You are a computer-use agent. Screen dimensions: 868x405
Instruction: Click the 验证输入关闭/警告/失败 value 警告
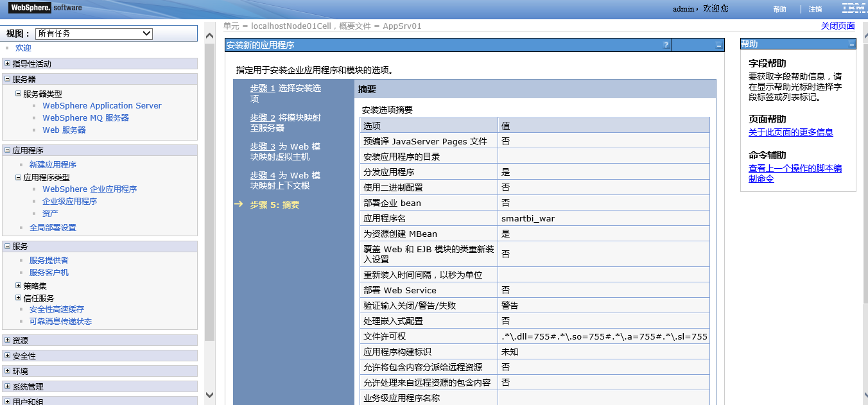coord(510,306)
